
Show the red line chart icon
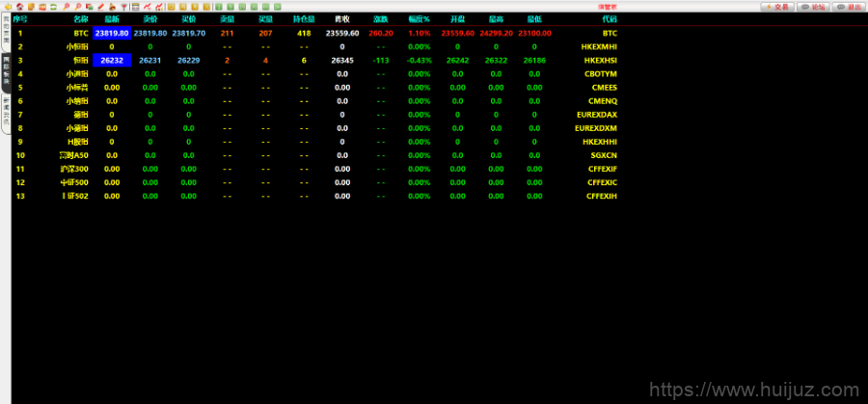point(148,7)
